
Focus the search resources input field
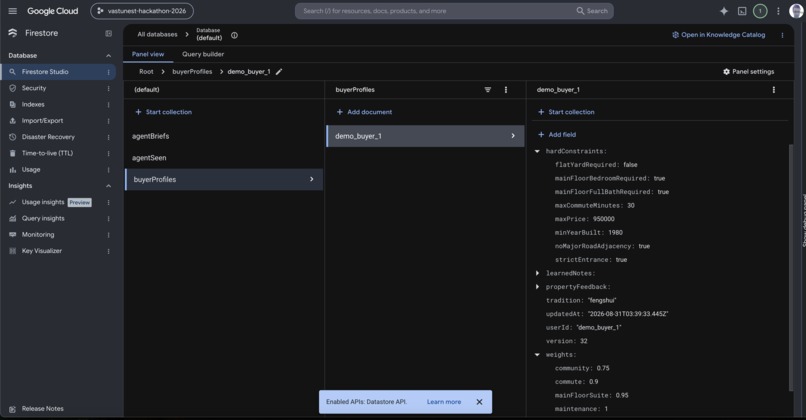coord(437,11)
